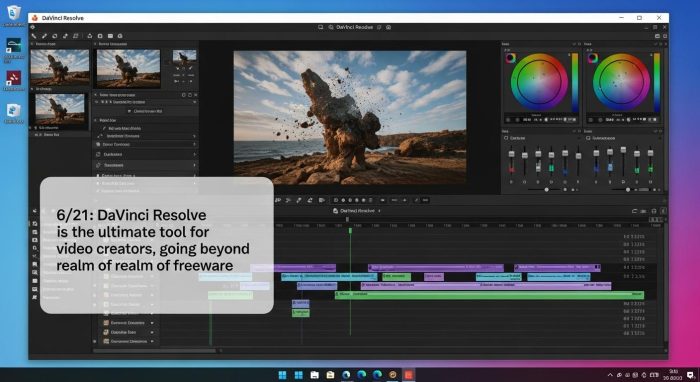Click the rotate loop icon in top toolbar
The width and height of the screenshot is (700, 382).
[x=55, y=36]
